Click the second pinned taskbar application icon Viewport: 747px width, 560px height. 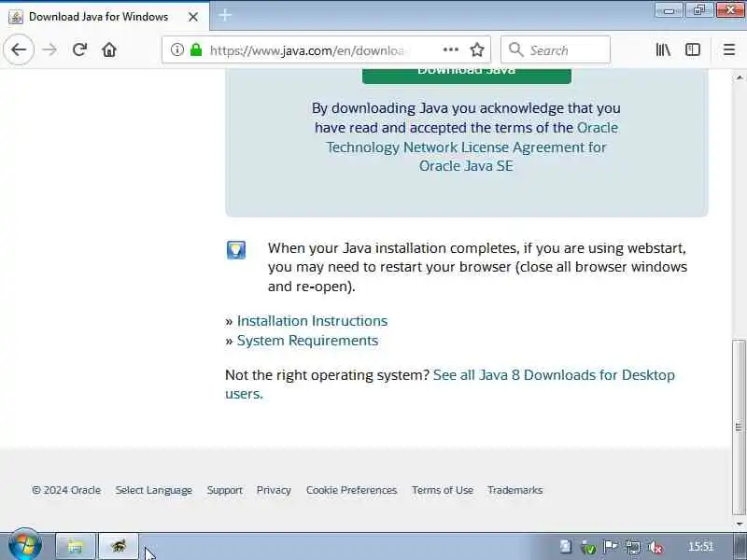pyautogui.click(x=119, y=546)
